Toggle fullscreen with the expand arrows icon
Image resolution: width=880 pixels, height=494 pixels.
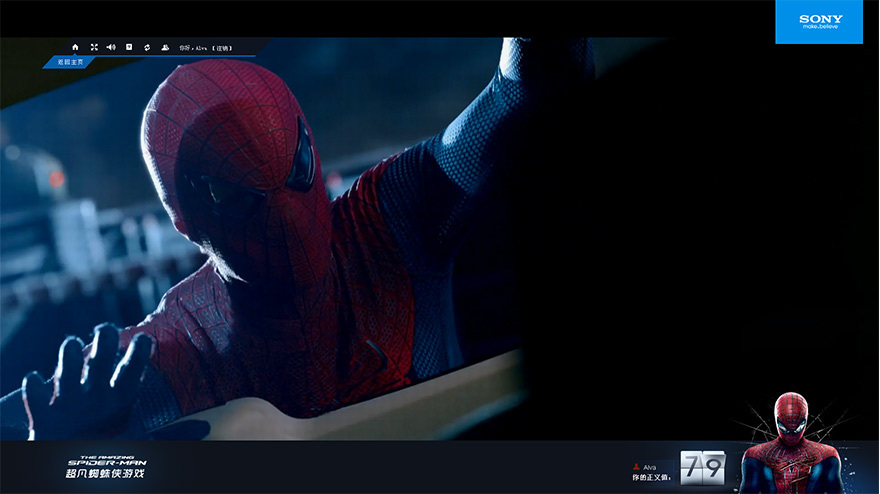pyautogui.click(x=94, y=48)
